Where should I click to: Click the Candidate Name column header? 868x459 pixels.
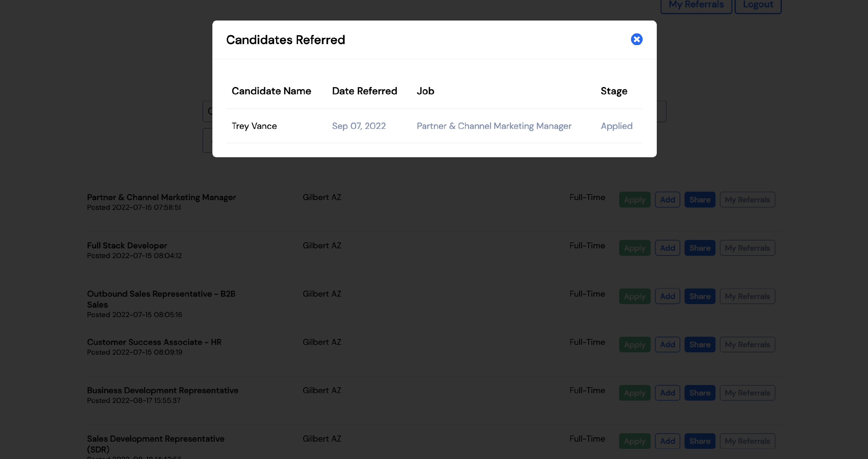(271, 91)
